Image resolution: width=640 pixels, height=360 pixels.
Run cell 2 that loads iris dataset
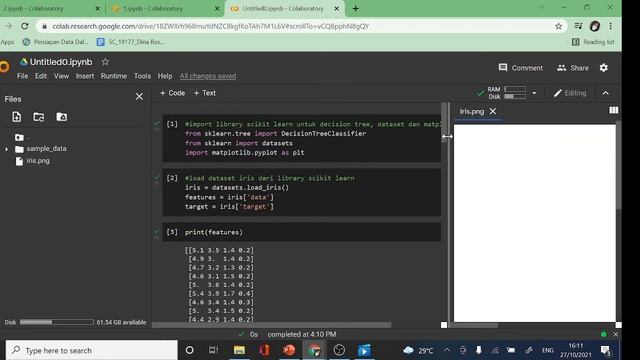click(x=172, y=178)
